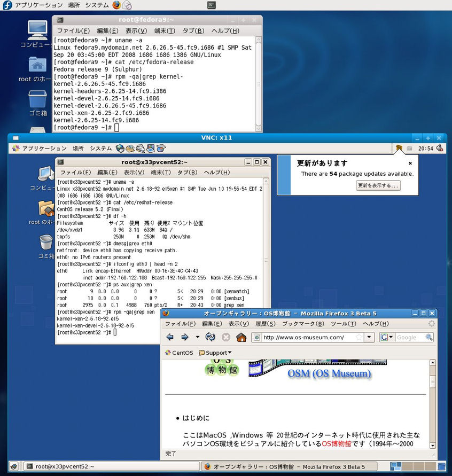
Task: Launch Firefox from the Fedora top panel
Action: pos(116,5)
